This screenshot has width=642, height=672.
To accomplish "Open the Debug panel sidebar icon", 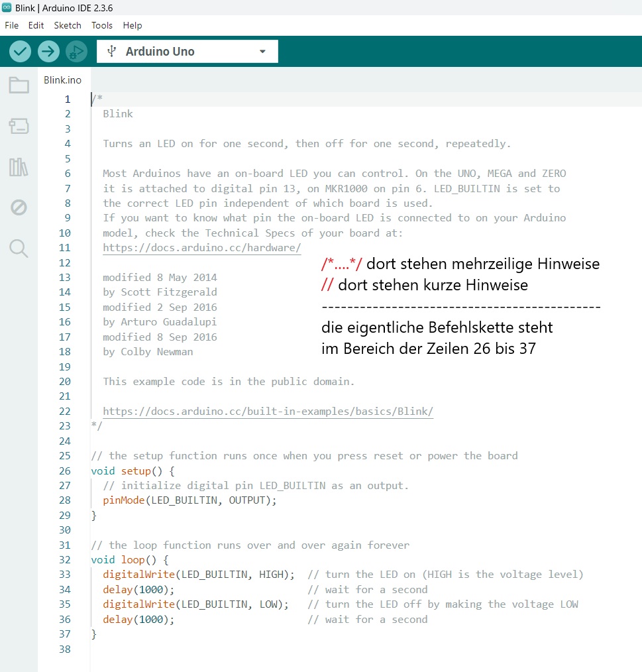I will pos(19,207).
